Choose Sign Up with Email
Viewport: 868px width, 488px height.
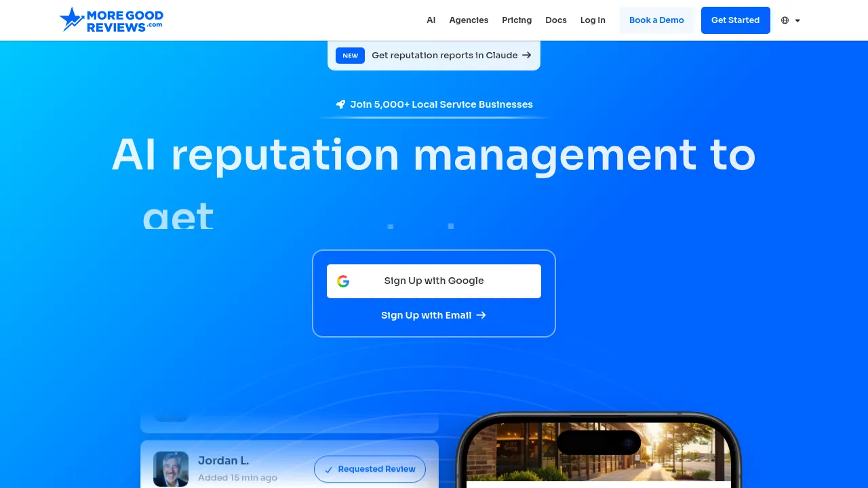coord(434,315)
